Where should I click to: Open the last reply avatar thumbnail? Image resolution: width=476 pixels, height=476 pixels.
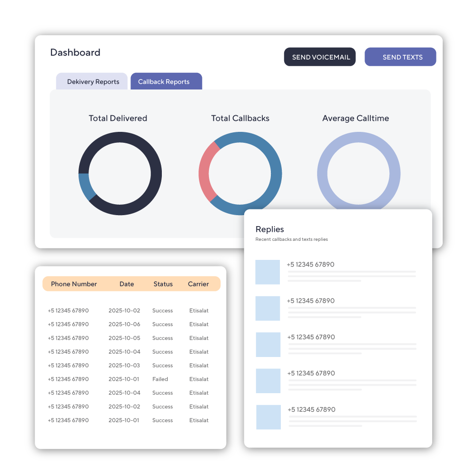tap(268, 417)
